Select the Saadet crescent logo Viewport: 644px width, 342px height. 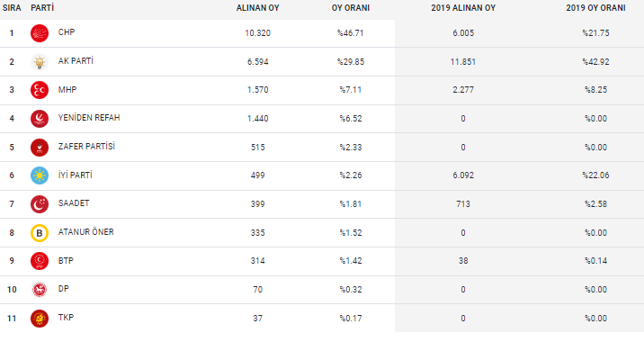[40, 204]
